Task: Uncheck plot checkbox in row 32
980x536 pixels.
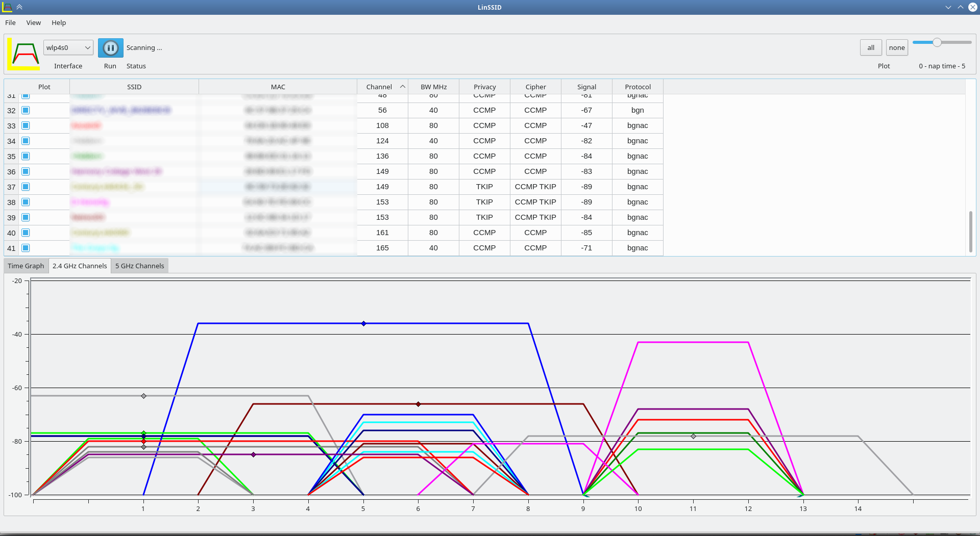Action: 26,110
